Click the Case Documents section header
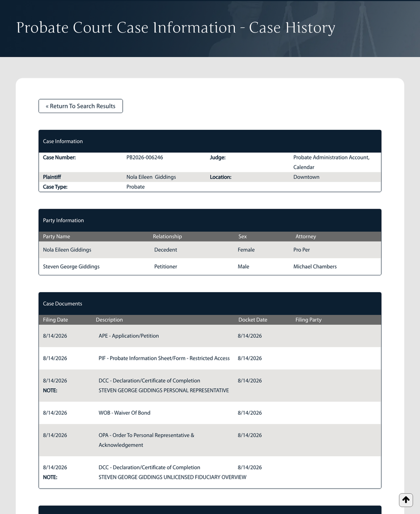Viewport: 420px width, 514px height. coord(210,304)
